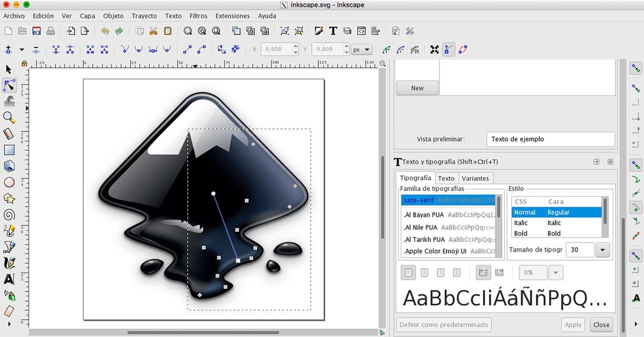Select the Ellipse tool
The height and width of the screenshot is (337, 644).
8,182
